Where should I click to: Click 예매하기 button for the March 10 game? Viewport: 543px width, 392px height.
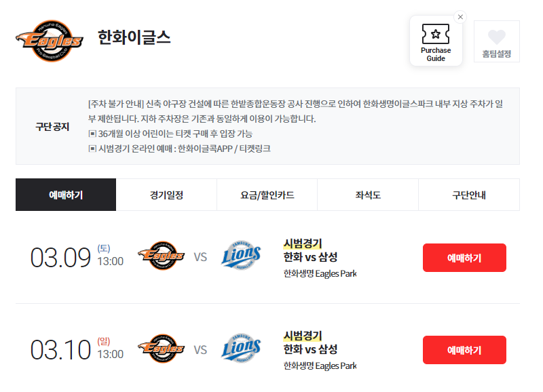click(464, 350)
